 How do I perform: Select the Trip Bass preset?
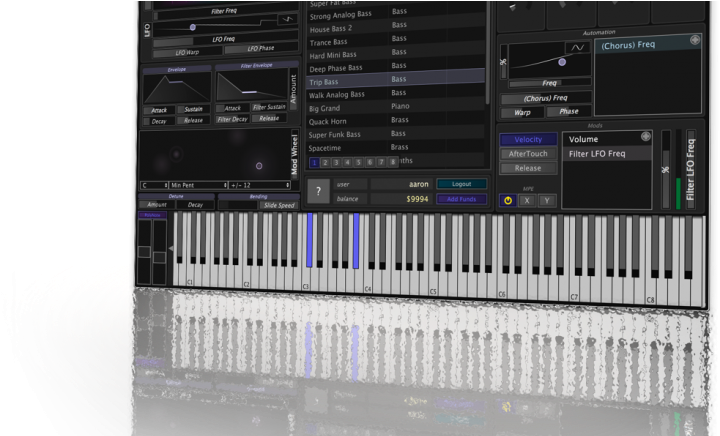[395, 80]
